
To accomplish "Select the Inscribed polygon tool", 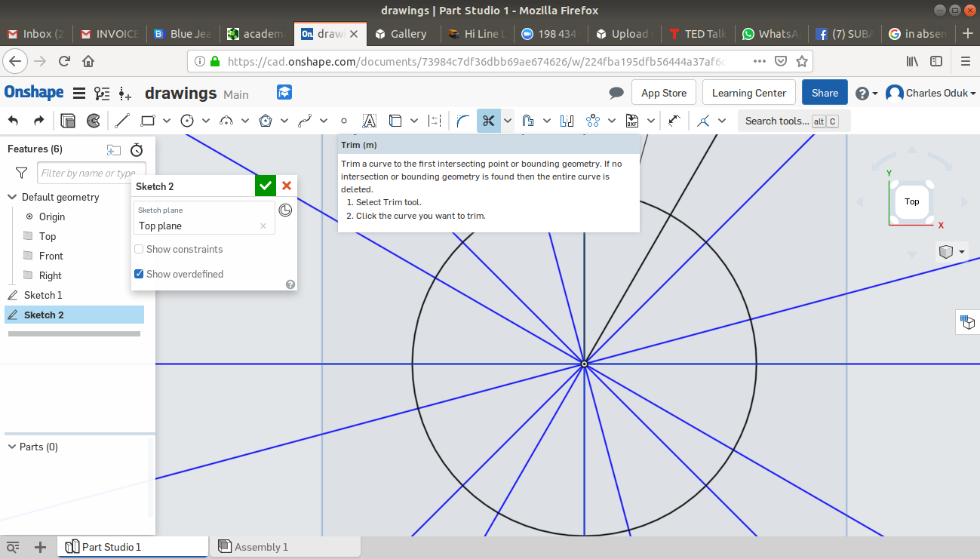I will 266,121.
